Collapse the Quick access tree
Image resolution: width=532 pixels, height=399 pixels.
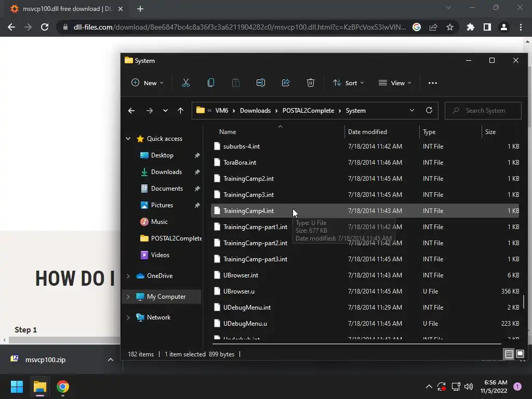[x=128, y=138]
